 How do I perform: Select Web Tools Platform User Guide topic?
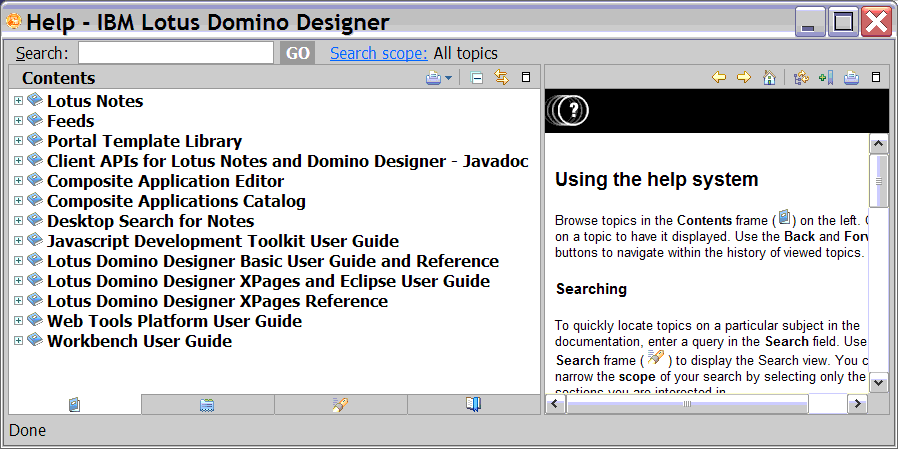(174, 321)
